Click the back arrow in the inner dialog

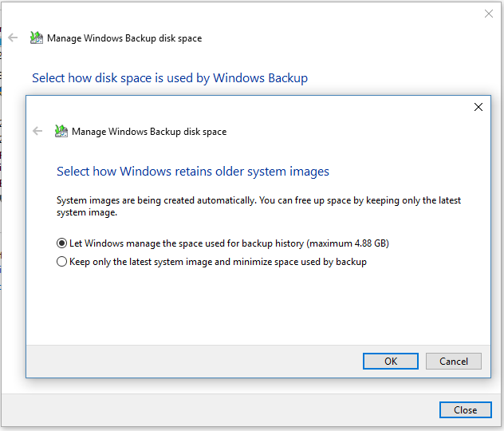pos(37,131)
